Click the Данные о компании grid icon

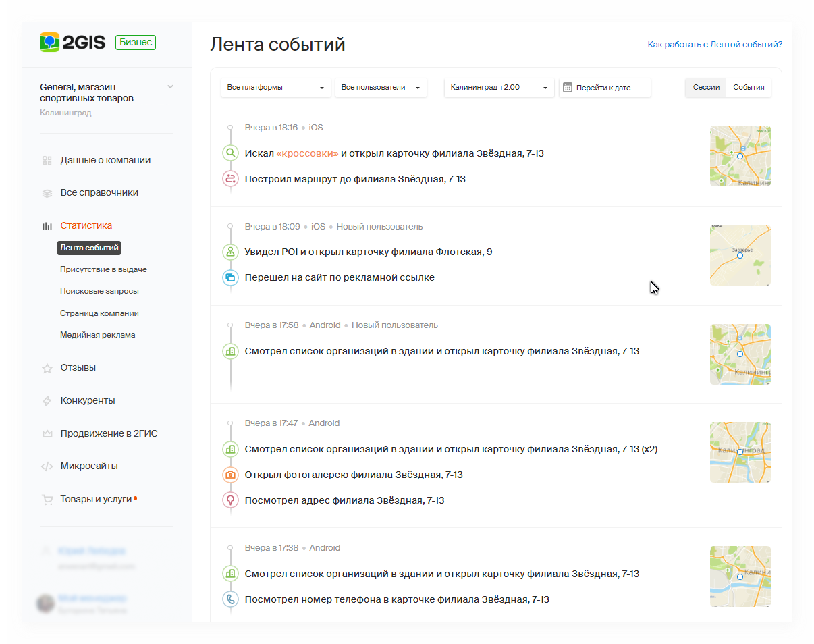(x=47, y=161)
